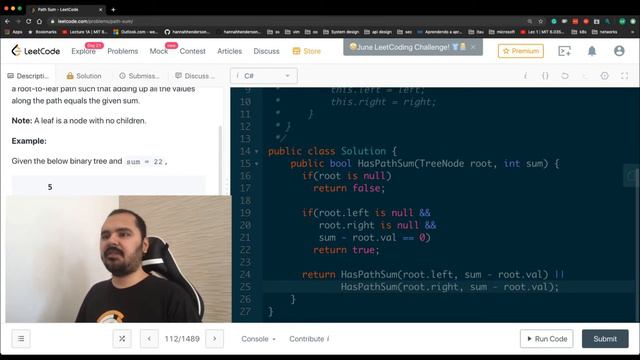The image size is (640, 360).
Task: Open the playground terminal icon
Action: click(x=564, y=51)
